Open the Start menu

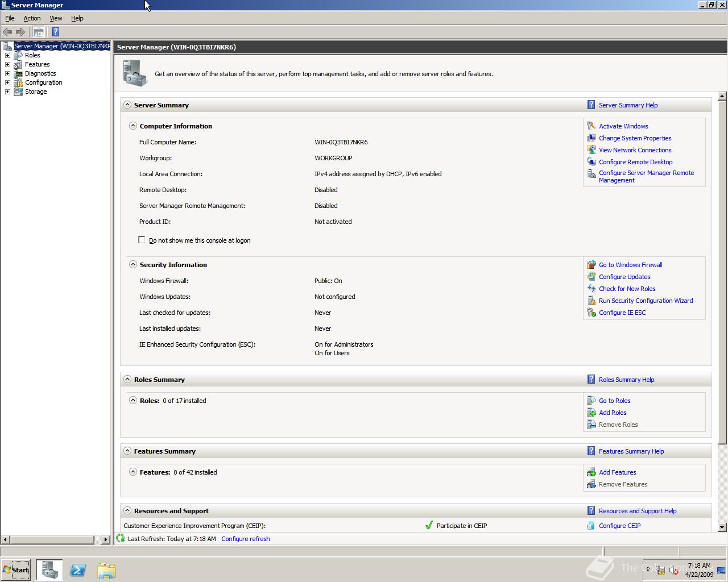click(16, 569)
